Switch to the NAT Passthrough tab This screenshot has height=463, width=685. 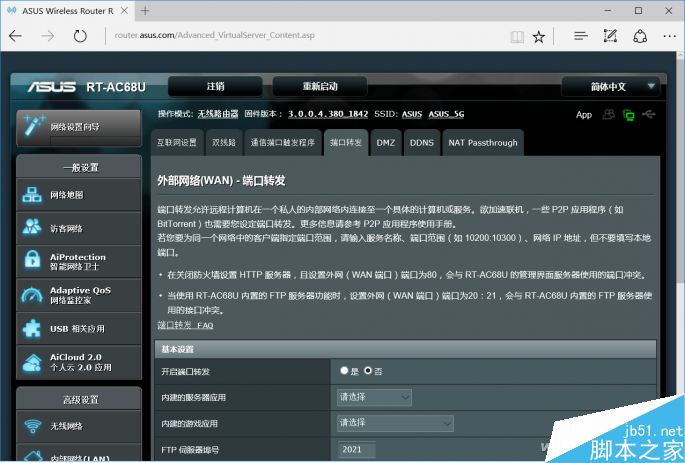click(483, 143)
